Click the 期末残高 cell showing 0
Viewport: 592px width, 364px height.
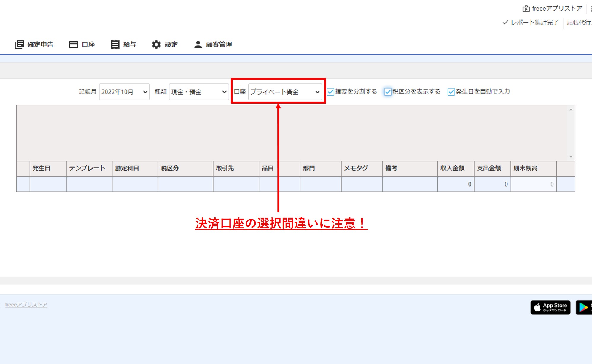534,184
